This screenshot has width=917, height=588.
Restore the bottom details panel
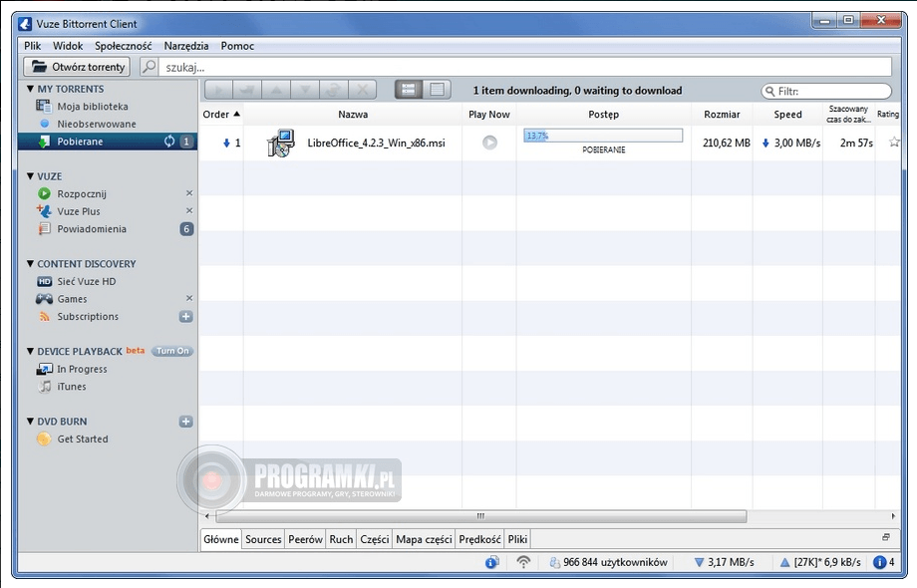(886, 537)
